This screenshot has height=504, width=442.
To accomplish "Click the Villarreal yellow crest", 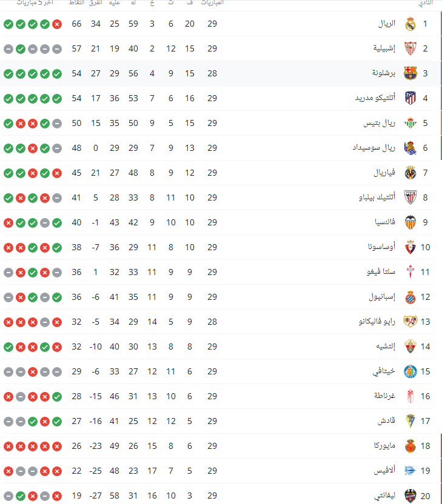I will [x=410, y=173].
